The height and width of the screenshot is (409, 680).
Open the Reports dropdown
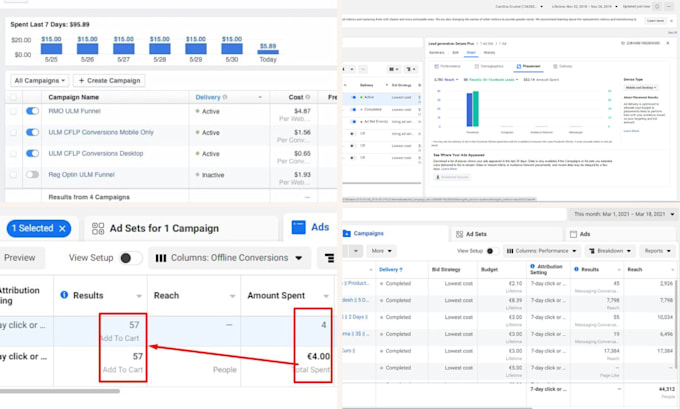[657, 251]
